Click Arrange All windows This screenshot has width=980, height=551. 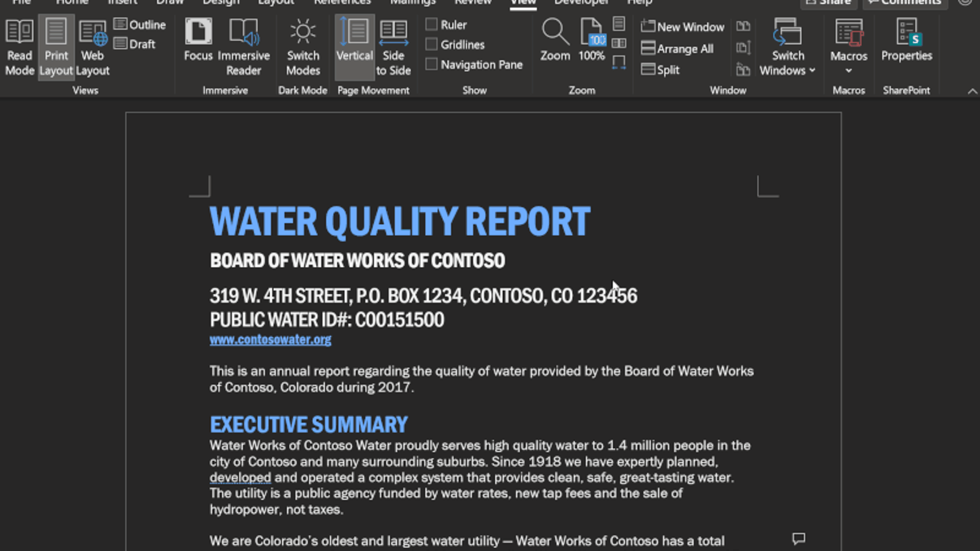(x=677, y=48)
